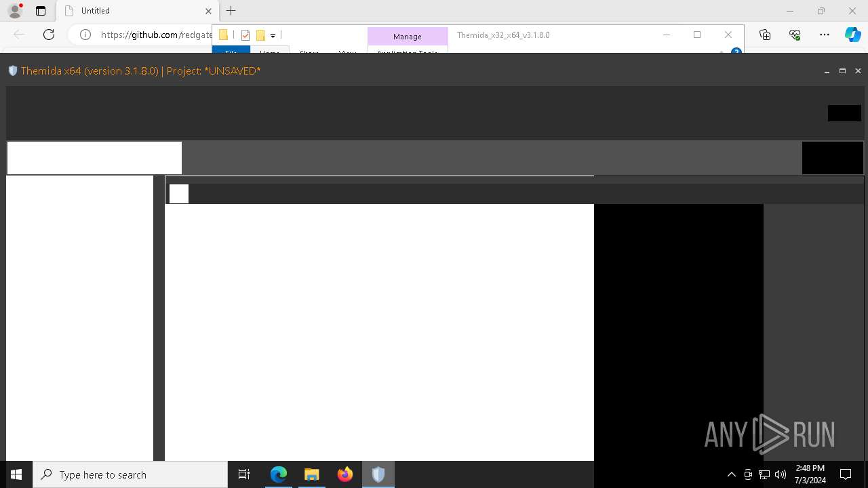Open Microsoft Edge from the taskbar
This screenshot has width=868, height=488.
(279, 474)
